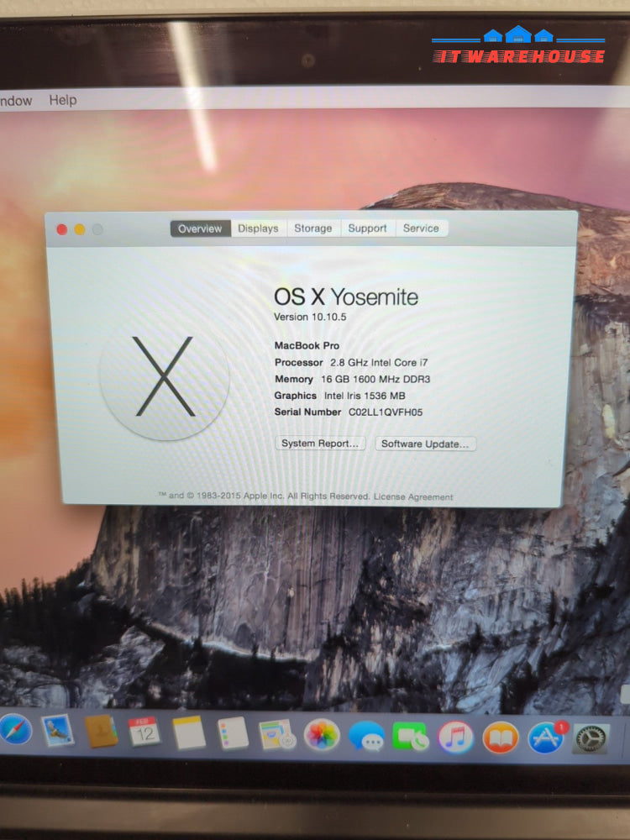The width and height of the screenshot is (630, 840).
Task: Open FaceTime in the dock
Action: tap(411, 738)
